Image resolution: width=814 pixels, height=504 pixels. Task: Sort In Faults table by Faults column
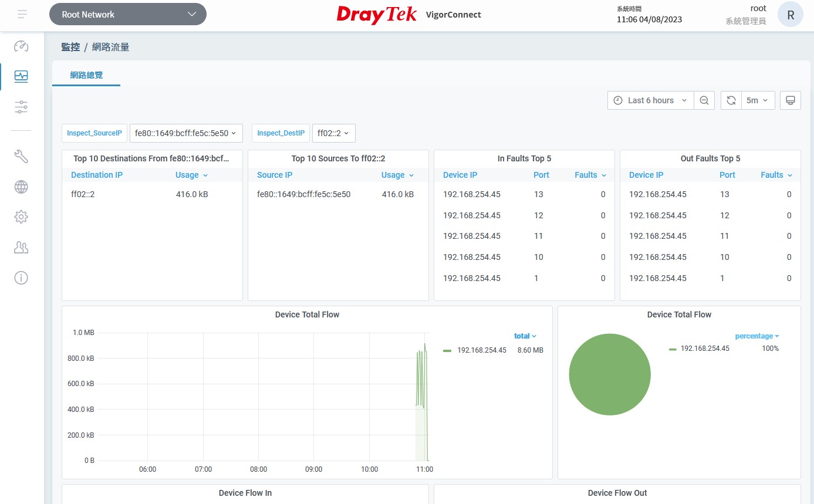[589, 175]
